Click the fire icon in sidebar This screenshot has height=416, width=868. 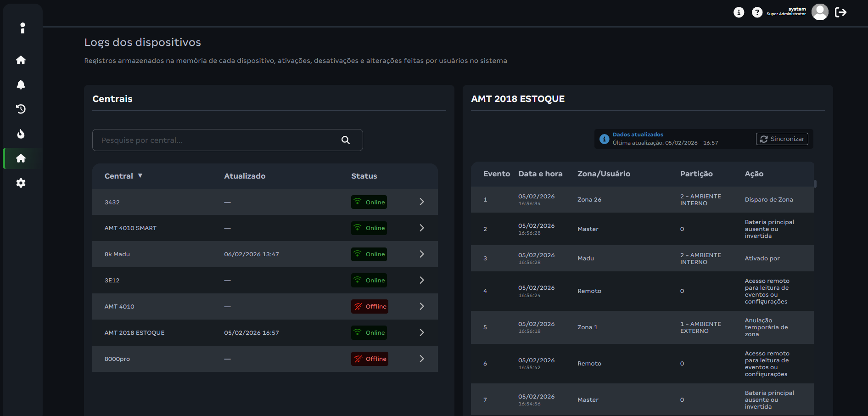pos(21,134)
